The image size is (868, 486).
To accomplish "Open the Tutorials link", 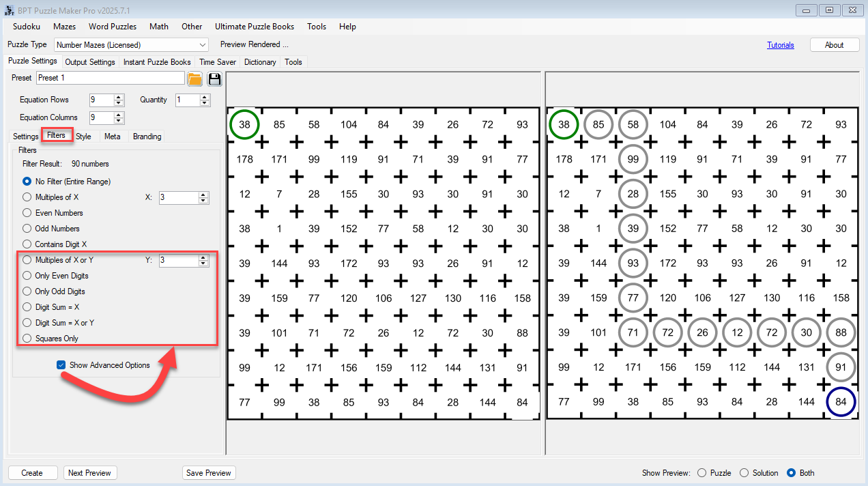I will click(x=780, y=45).
